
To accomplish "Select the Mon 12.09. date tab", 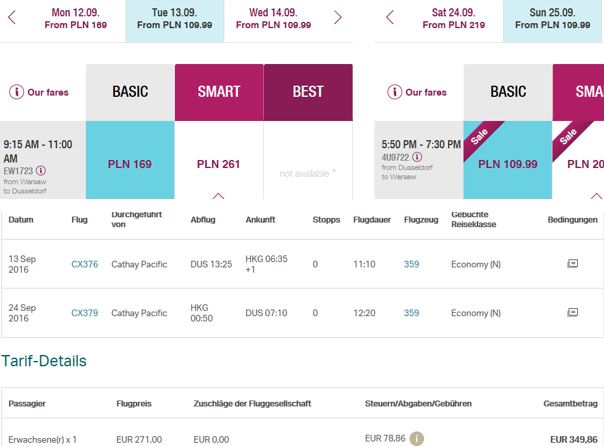I will click(x=76, y=18).
